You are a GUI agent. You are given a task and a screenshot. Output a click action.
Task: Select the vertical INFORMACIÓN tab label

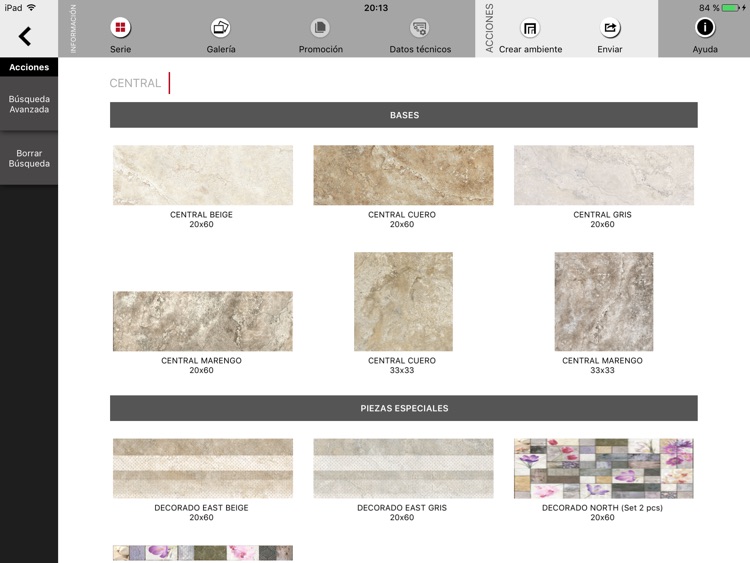tap(73, 29)
